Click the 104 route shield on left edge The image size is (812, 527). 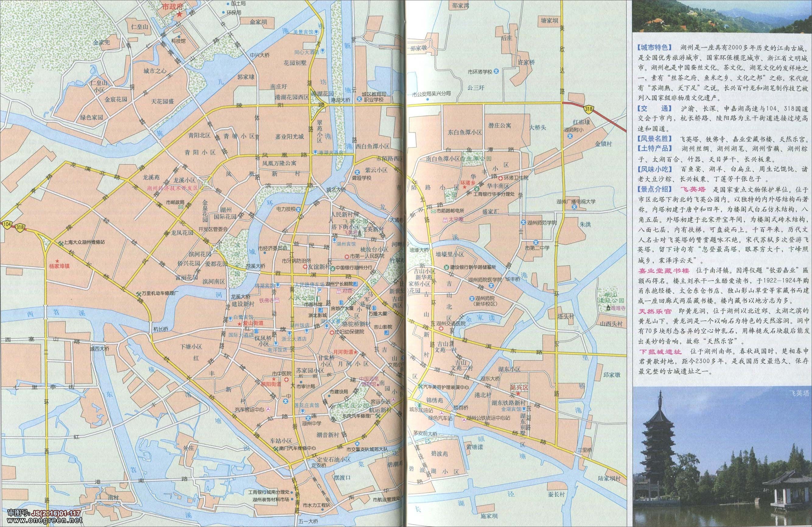(x=7, y=225)
